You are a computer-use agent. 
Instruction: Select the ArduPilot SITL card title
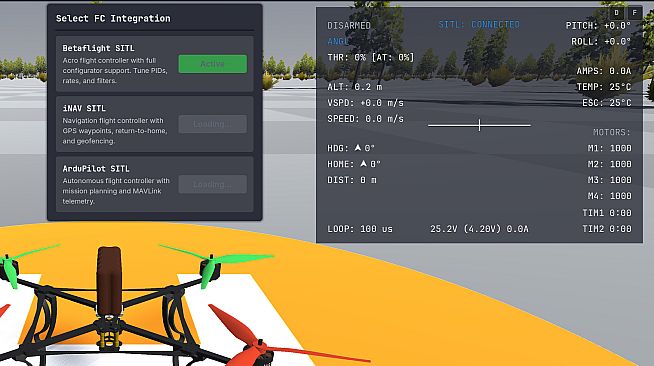point(96,169)
